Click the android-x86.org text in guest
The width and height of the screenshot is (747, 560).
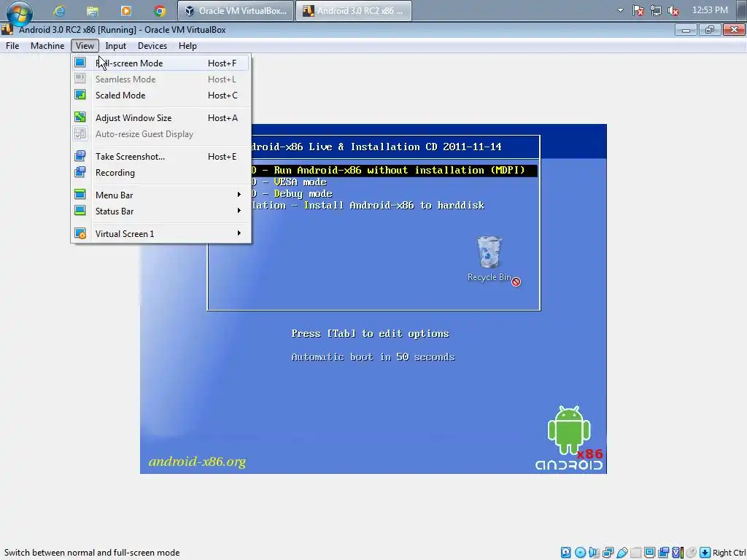(197, 462)
